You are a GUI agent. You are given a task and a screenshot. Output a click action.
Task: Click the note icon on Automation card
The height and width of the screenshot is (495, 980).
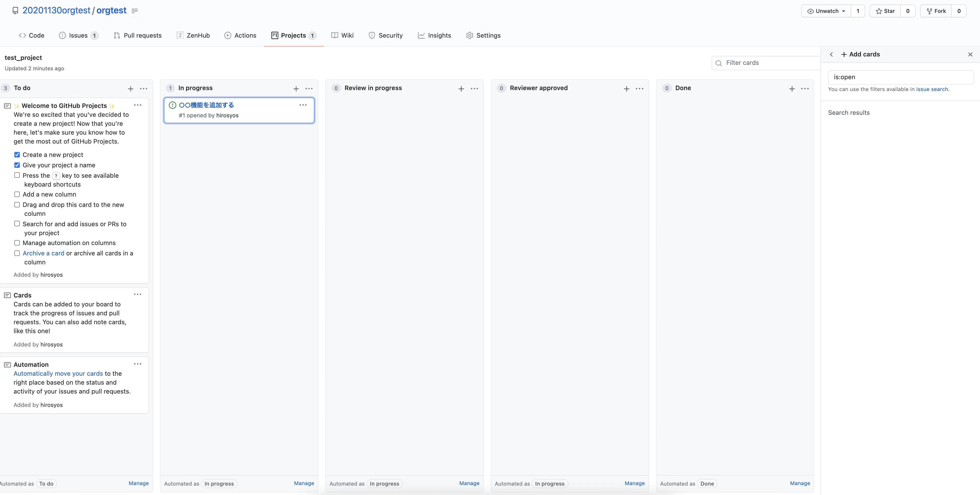[x=7, y=365]
